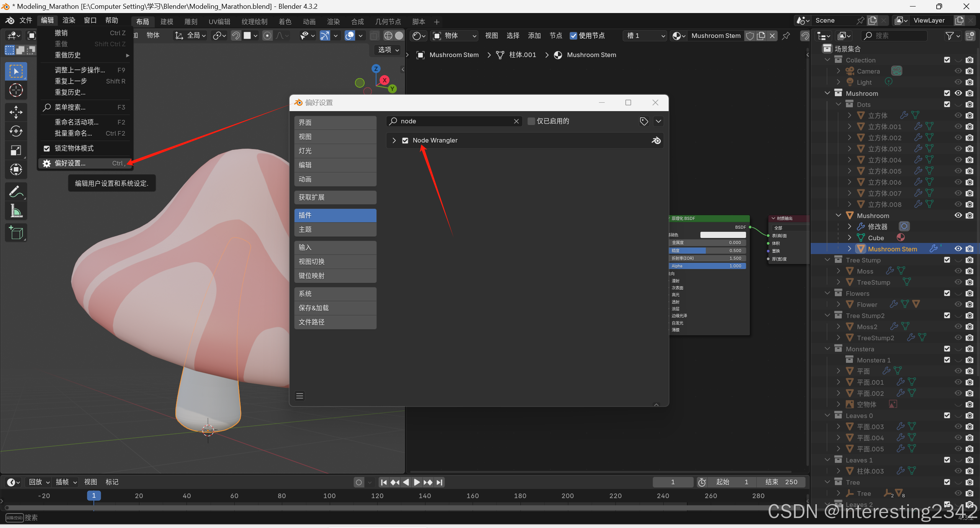The image size is (980, 528).
Task: Select the Rotate tool icon
Action: (x=16, y=131)
